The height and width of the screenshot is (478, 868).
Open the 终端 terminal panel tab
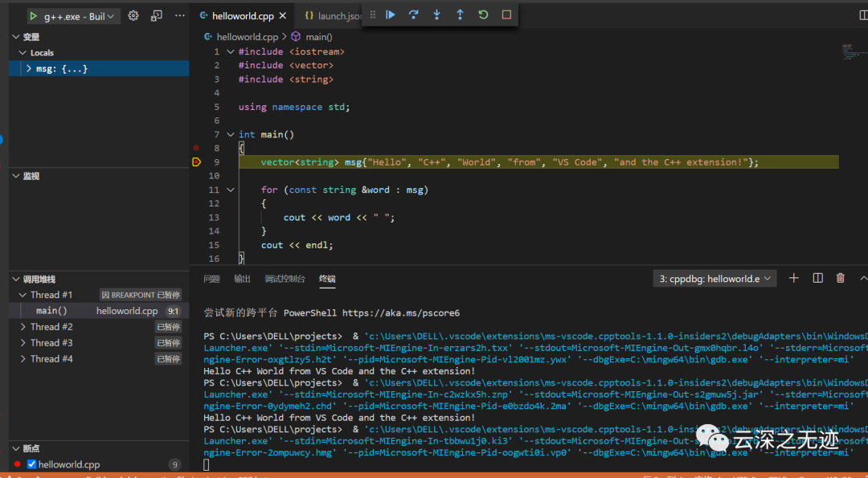click(327, 279)
